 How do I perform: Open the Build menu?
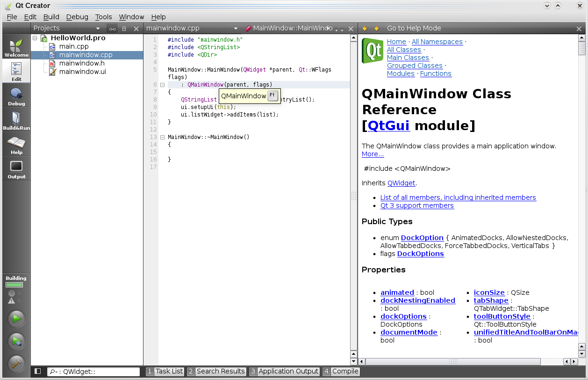pos(51,17)
